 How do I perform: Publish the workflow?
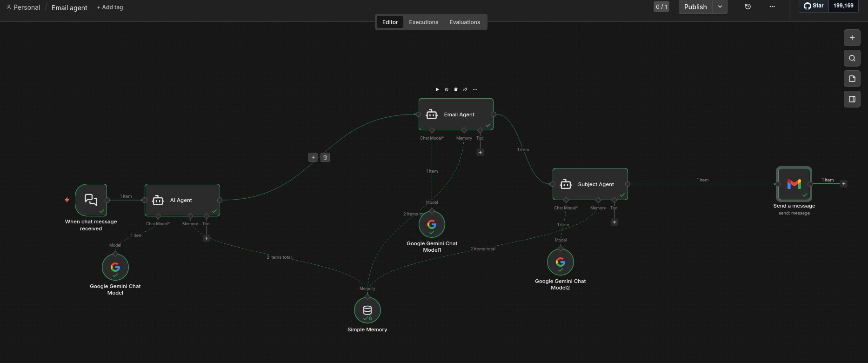click(x=695, y=7)
